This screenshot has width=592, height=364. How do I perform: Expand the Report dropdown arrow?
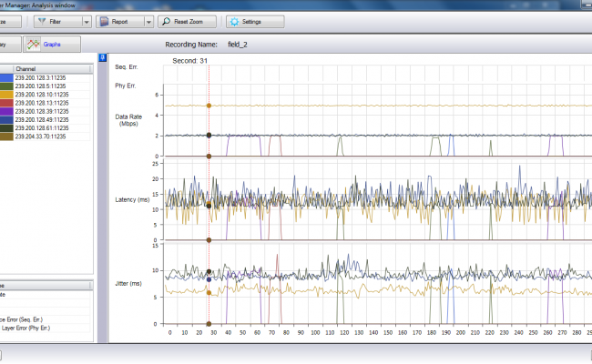pyautogui.click(x=148, y=22)
